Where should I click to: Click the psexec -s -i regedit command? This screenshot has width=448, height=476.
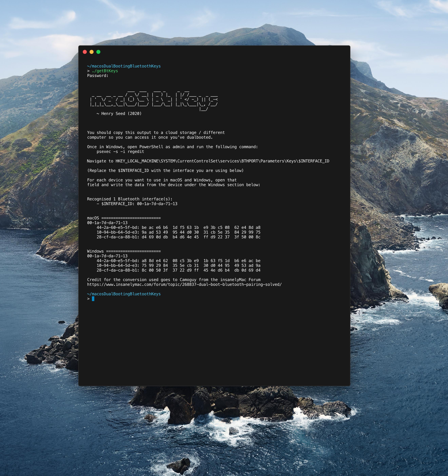(x=120, y=152)
